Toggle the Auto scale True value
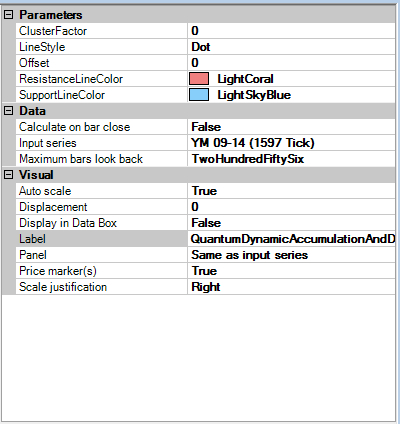Viewport: 400px width, 424px height. 292,191
